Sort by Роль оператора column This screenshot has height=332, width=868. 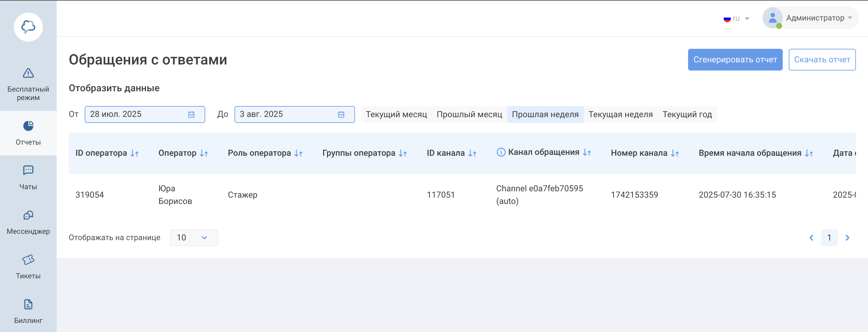[299, 154]
